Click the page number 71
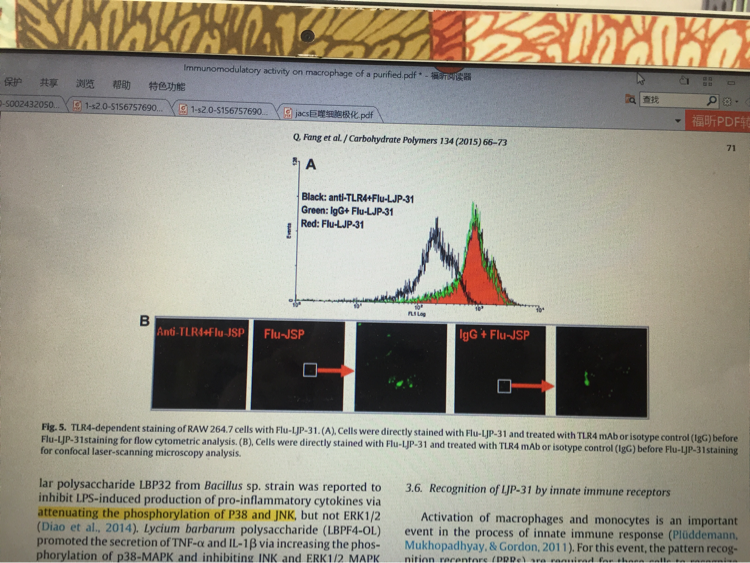 (731, 148)
